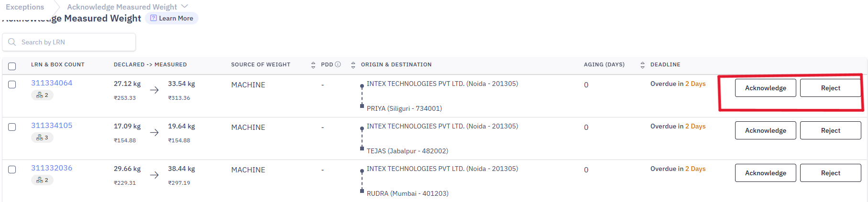Click the PDD info icon
This screenshot has height=202, width=868.
tap(338, 64)
